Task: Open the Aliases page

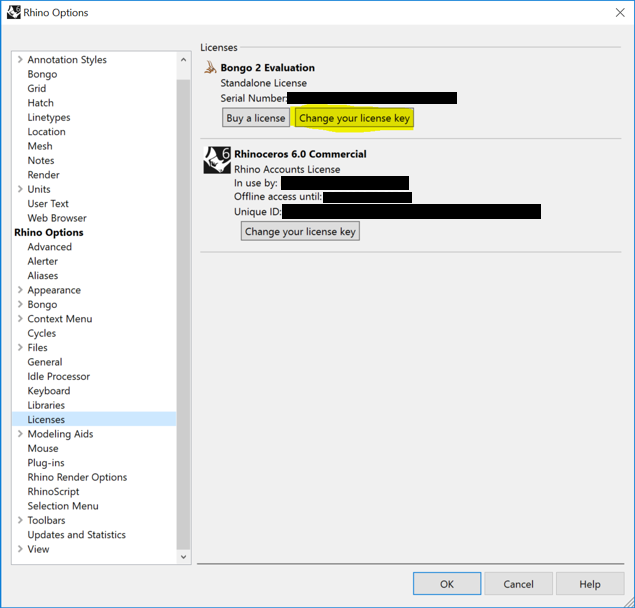Action: 43,275
